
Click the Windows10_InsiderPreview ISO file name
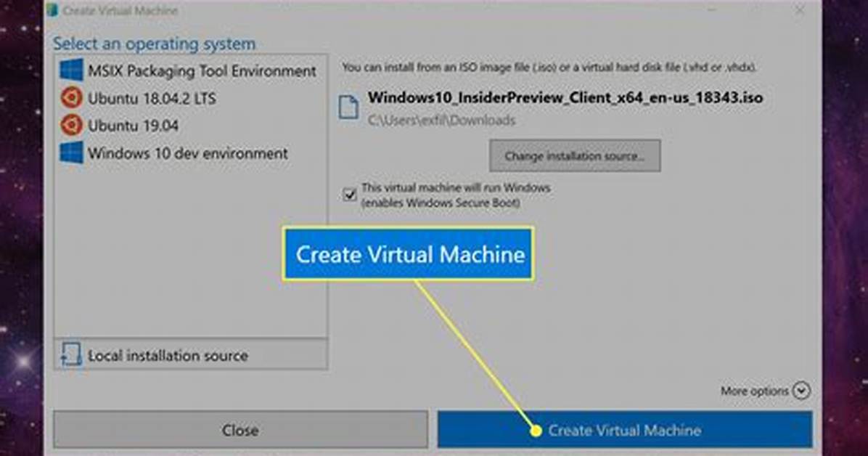point(565,97)
